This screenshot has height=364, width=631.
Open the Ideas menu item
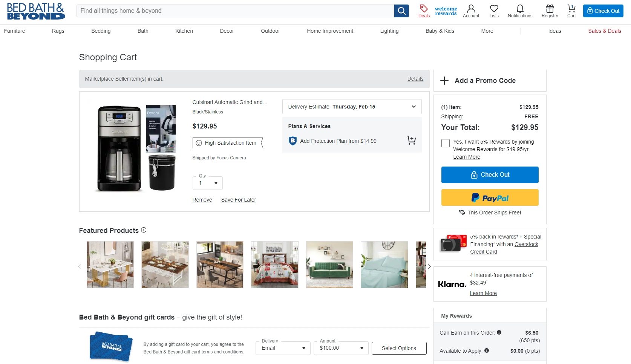pos(554,31)
